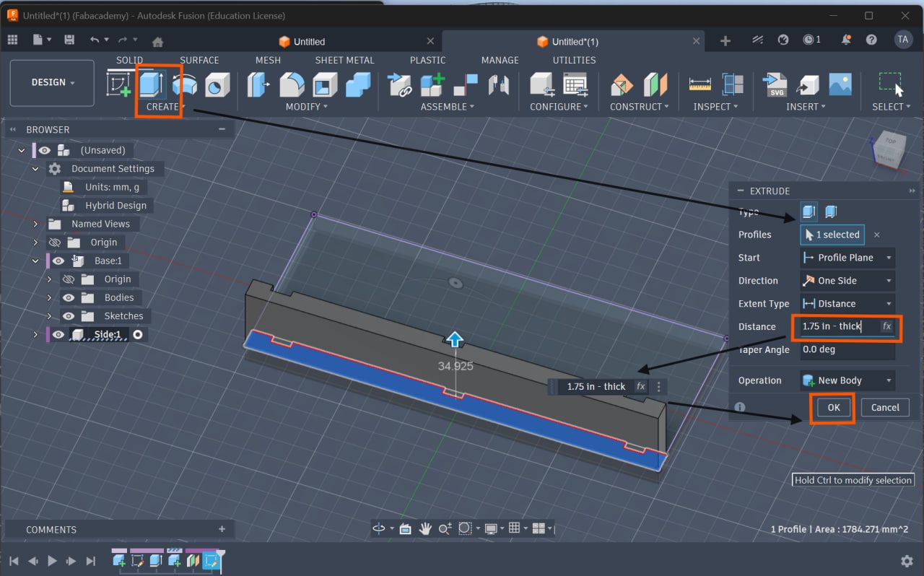924x576 pixels.
Task: Select the Extrude tool in Create
Action: (x=152, y=84)
